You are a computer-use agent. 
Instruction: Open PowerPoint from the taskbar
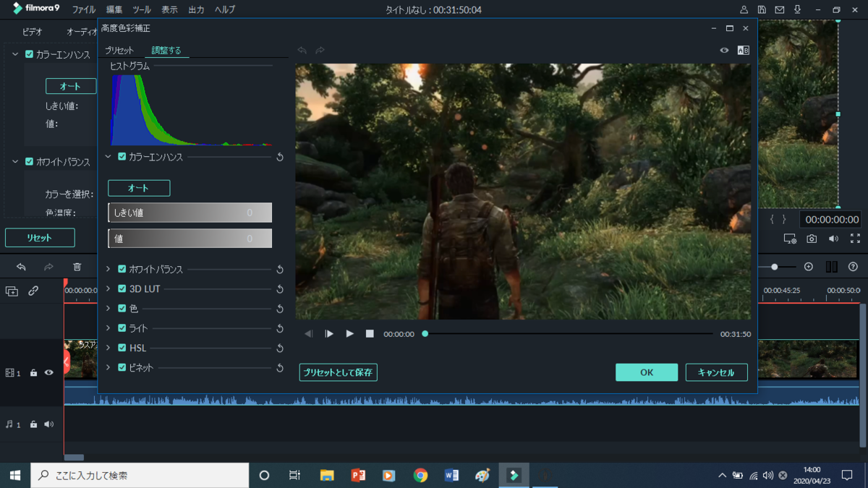click(x=358, y=475)
